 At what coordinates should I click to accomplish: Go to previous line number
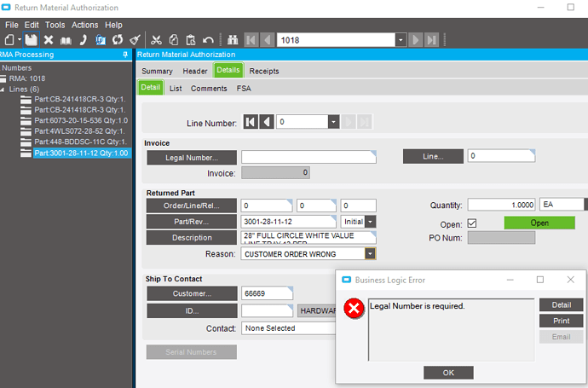click(x=267, y=122)
